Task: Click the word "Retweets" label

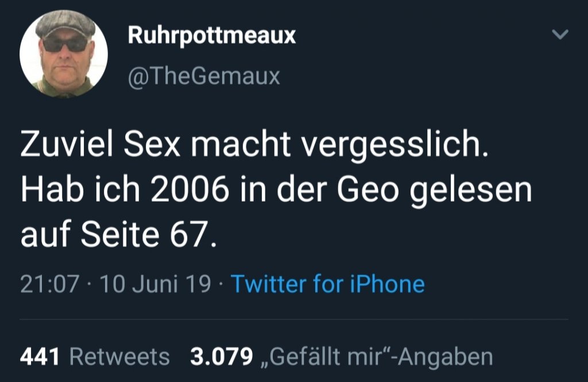Action: (119, 357)
